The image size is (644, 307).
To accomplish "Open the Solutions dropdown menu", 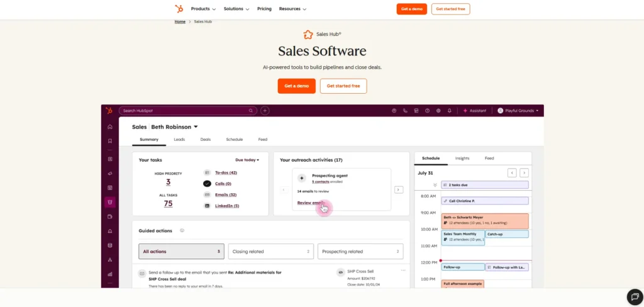I will click(x=236, y=9).
